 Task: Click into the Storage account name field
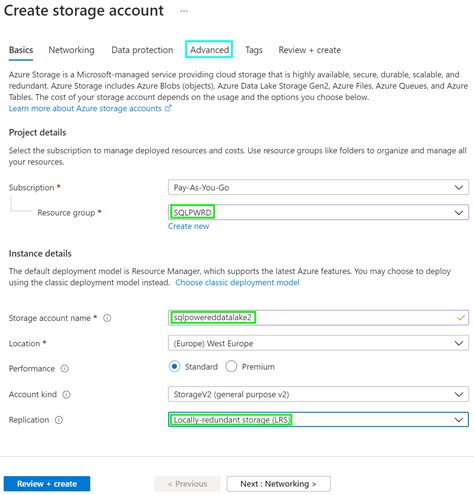click(x=318, y=318)
